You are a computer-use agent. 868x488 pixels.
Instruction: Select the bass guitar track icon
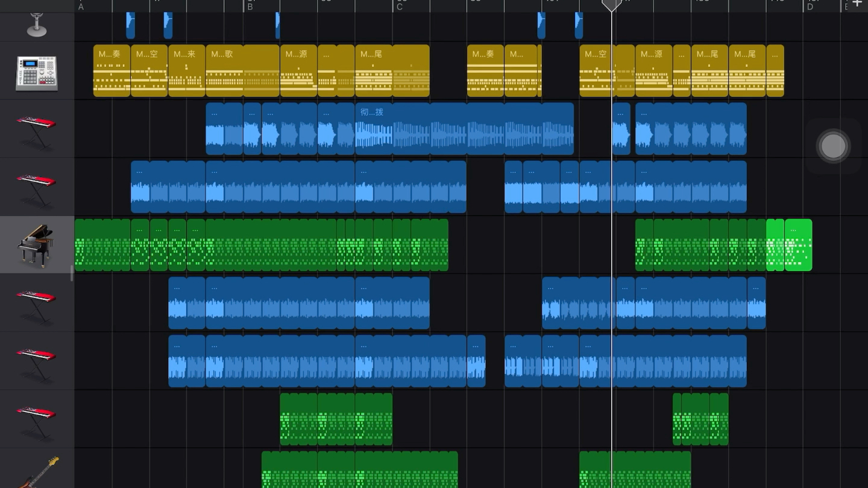pyautogui.click(x=40, y=472)
